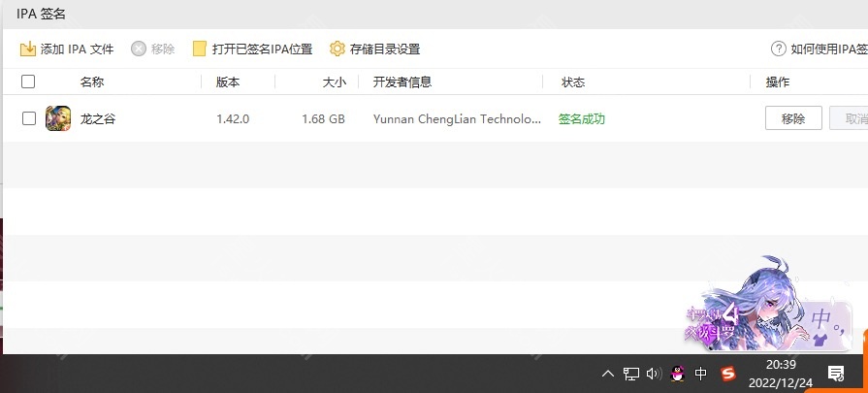Click the grey remove X icon in toolbar
868x393 pixels.
point(139,49)
